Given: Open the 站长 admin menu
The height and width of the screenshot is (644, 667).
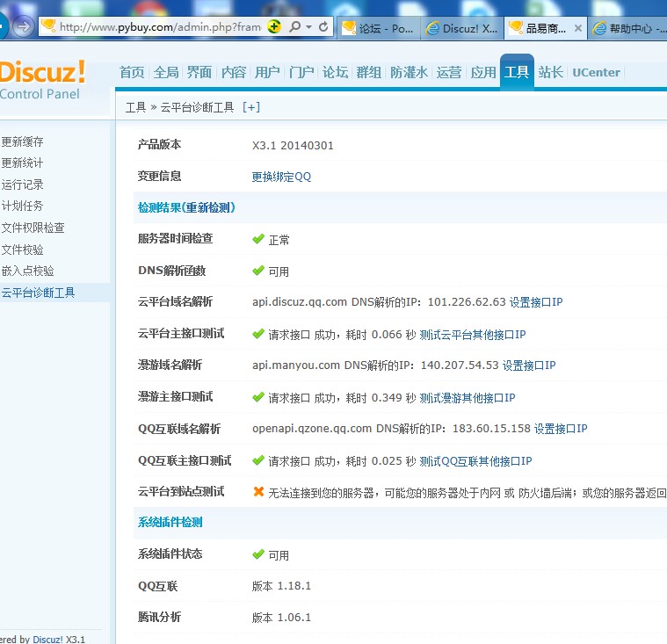Looking at the screenshot, I should (550, 72).
